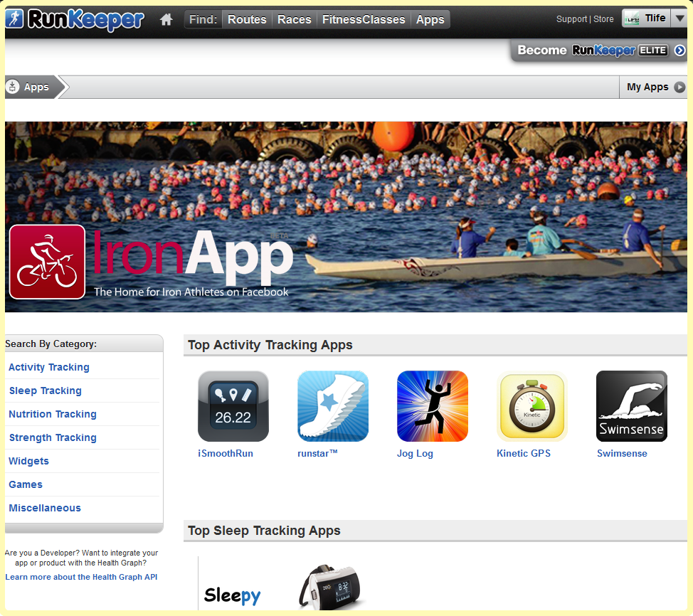The height and width of the screenshot is (616, 693).
Task: Open the Routes finder
Action: pyautogui.click(x=247, y=19)
